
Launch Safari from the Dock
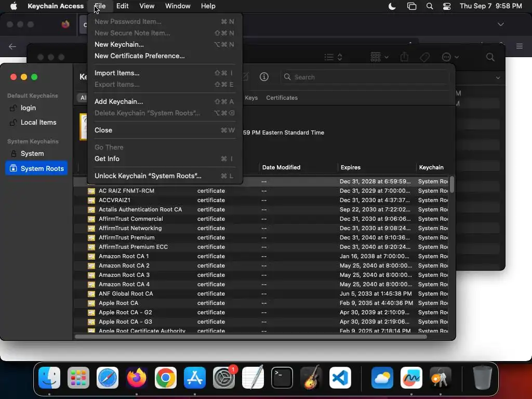click(x=108, y=378)
